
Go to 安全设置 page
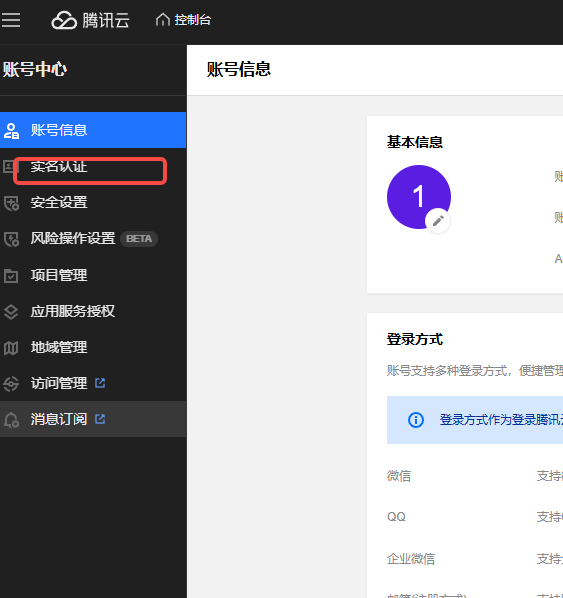click(93, 203)
